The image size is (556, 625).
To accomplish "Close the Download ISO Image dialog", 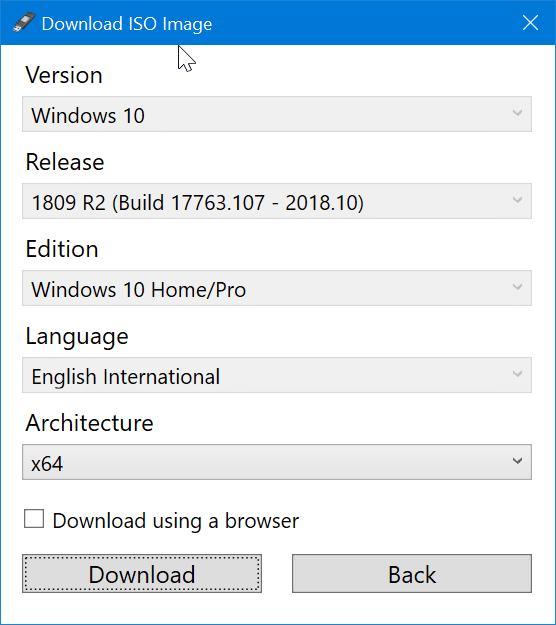I will pos(530,23).
